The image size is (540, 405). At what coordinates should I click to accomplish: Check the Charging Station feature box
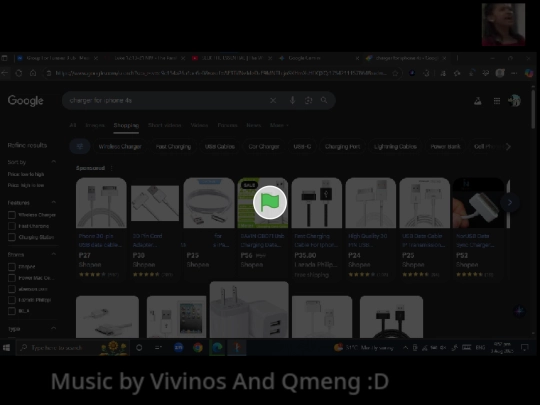coord(12,237)
